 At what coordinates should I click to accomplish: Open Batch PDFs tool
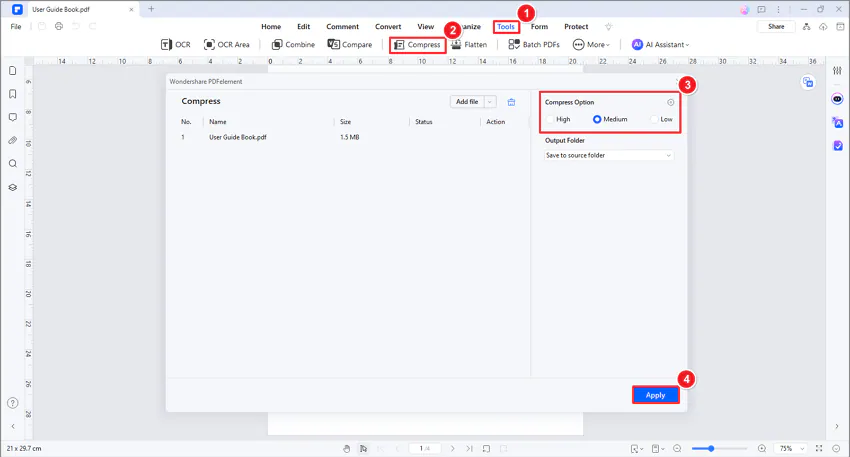(x=534, y=44)
